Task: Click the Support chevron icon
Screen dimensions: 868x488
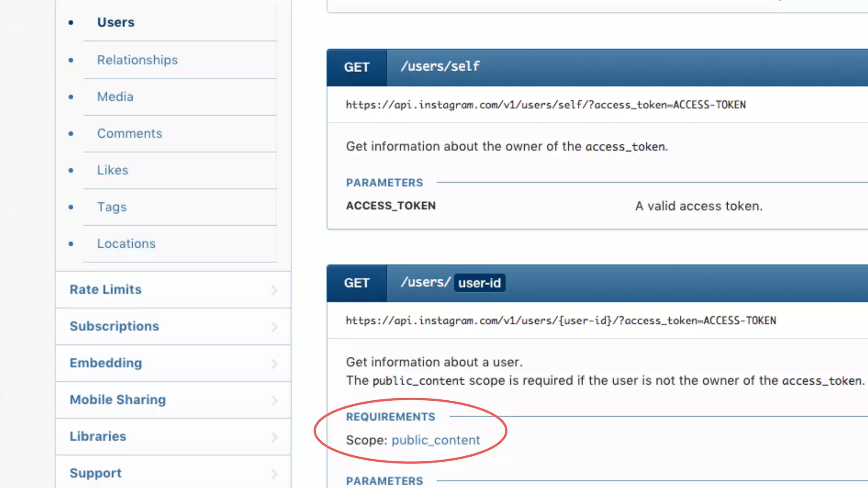Action: tap(275, 474)
